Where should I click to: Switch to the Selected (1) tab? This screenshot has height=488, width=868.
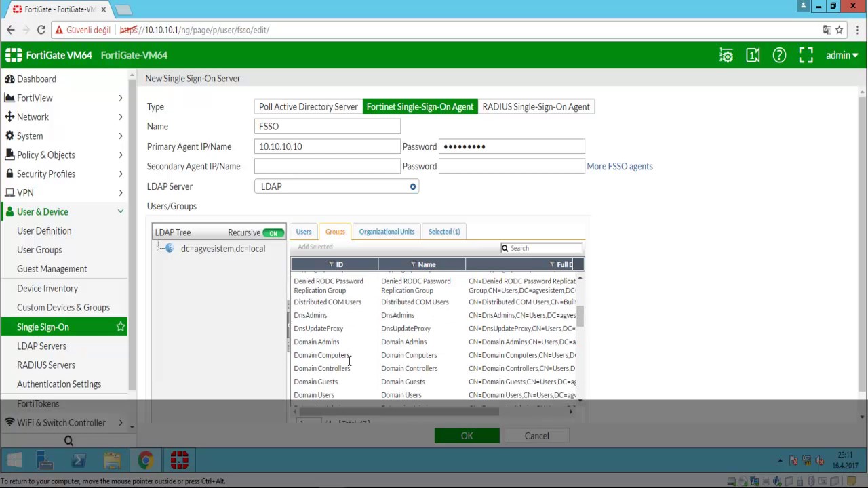point(444,232)
